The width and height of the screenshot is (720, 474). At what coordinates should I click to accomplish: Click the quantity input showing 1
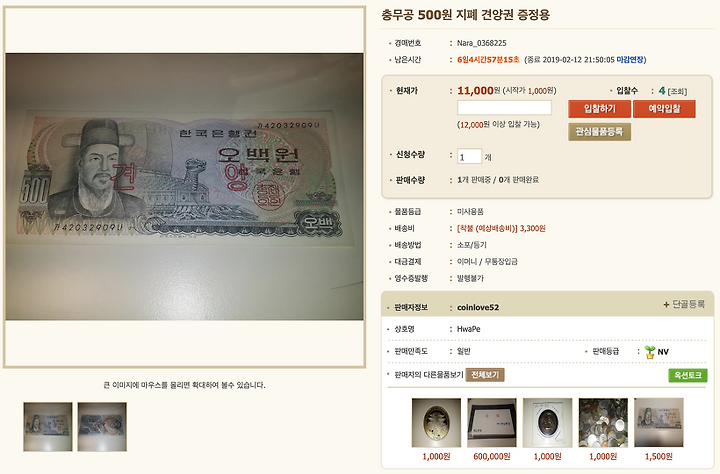469,156
